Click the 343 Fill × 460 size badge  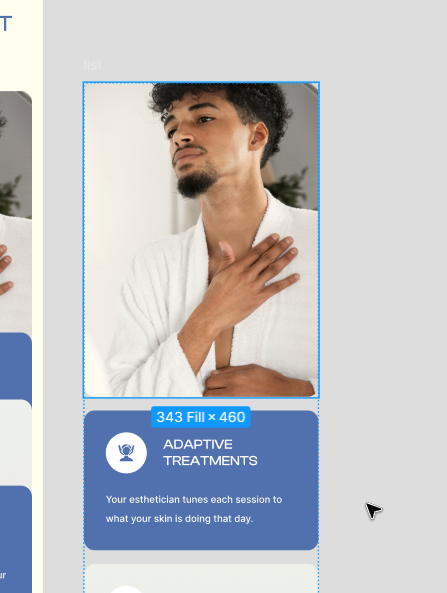201,417
